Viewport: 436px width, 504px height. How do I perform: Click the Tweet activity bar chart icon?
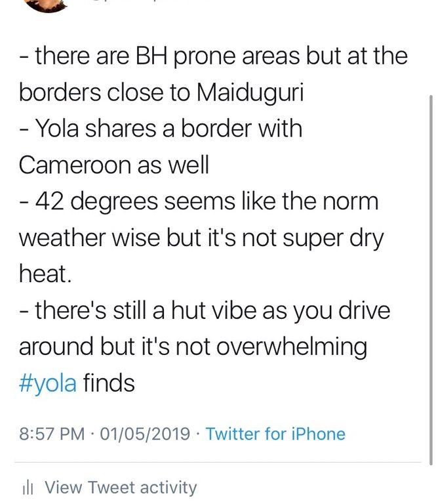click(28, 488)
